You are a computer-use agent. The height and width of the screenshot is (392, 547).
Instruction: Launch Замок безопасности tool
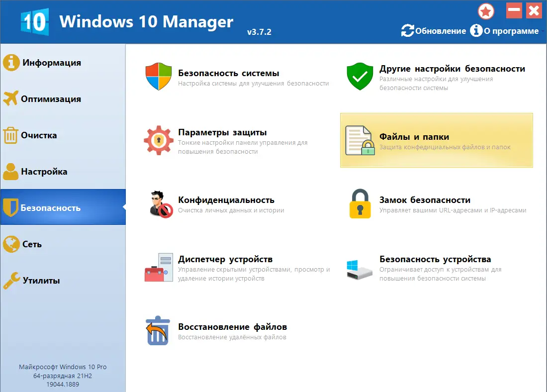pyautogui.click(x=437, y=204)
